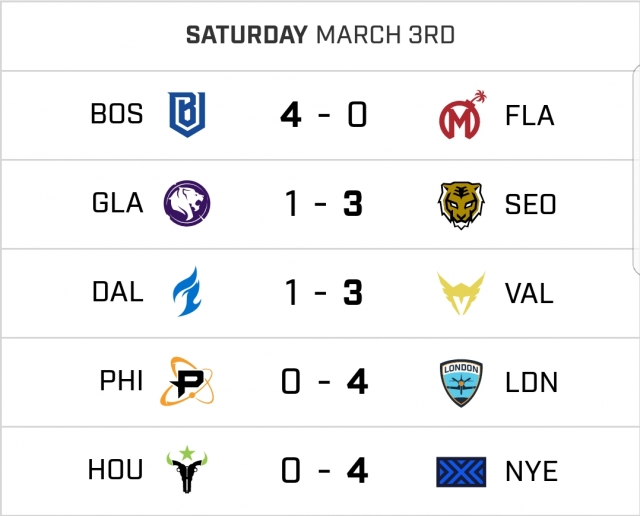
Task: Click the HOU team abbreviation
Action: [x=115, y=471]
